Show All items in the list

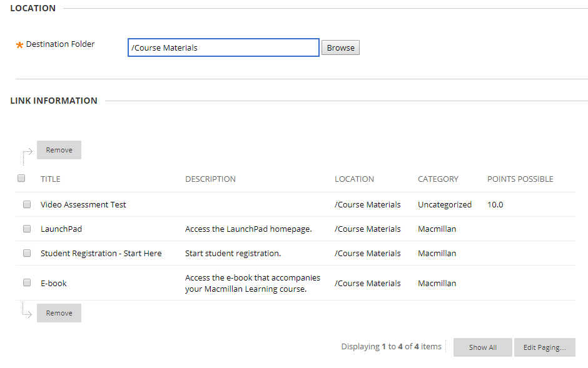pyautogui.click(x=483, y=347)
